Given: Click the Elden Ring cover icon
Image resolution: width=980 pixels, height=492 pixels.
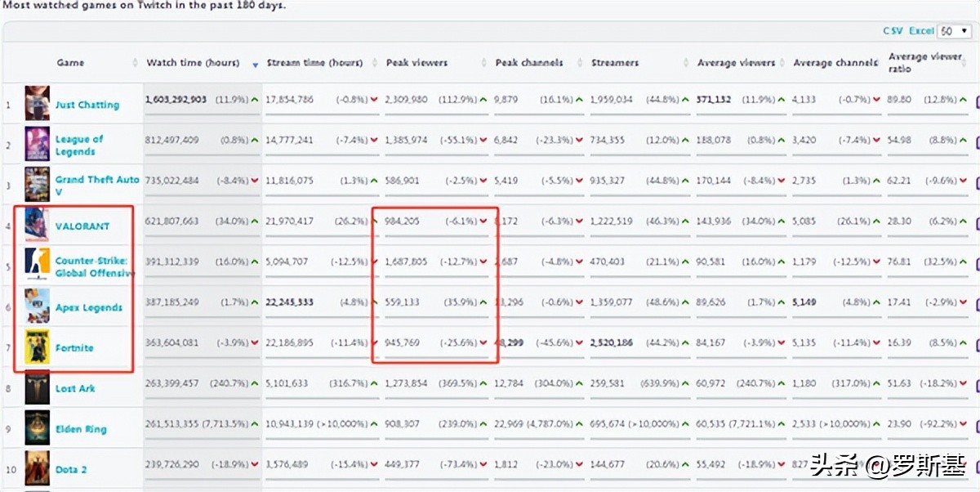Looking at the screenshot, I should [x=37, y=428].
